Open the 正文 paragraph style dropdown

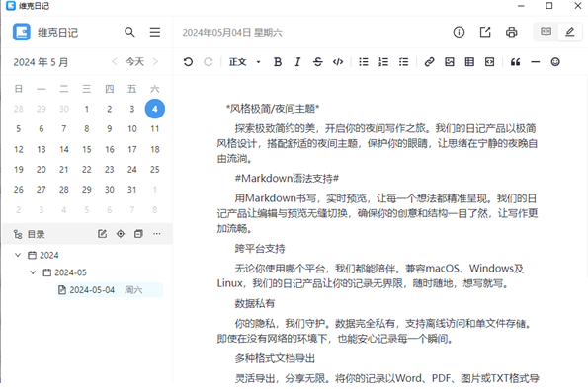click(244, 62)
